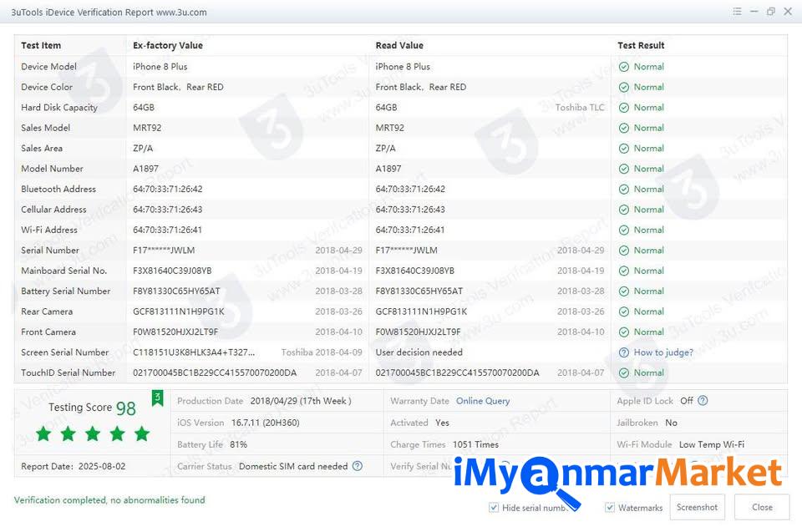Image resolution: width=802 pixels, height=532 pixels.
Task: Click the Test Result column header
Action: (x=641, y=46)
